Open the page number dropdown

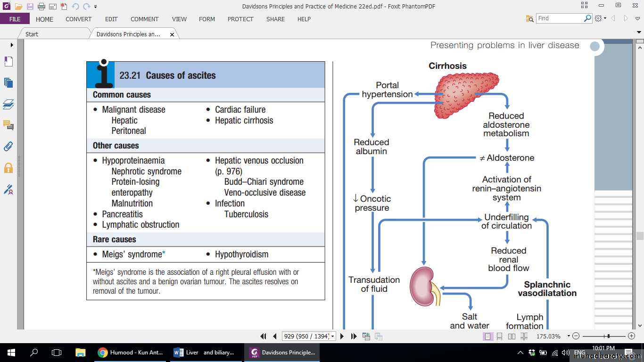tap(333, 337)
